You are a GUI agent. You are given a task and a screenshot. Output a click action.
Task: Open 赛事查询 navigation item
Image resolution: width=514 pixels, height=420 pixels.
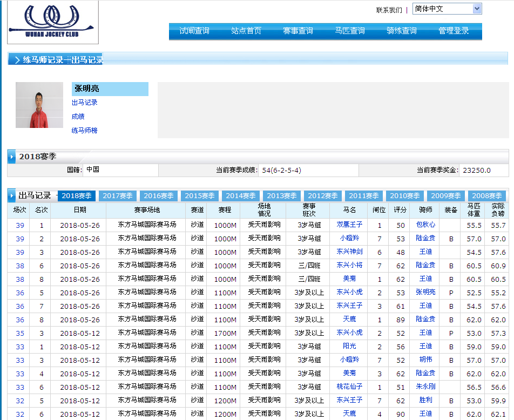click(298, 31)
